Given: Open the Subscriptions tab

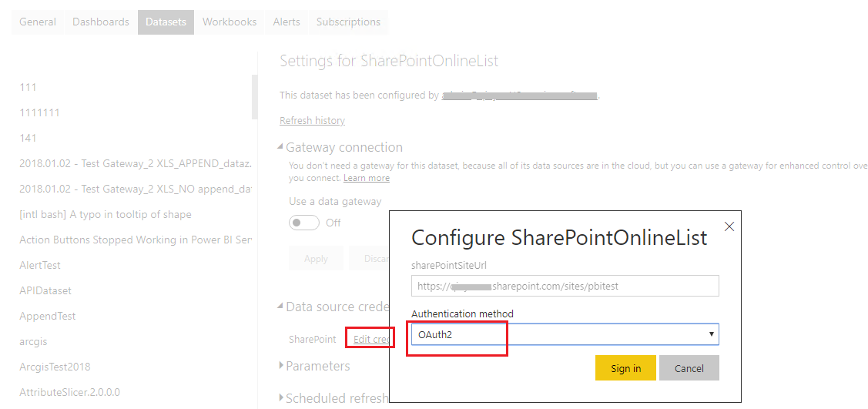Looking at the screenshot, I should [x=348, y=22].
